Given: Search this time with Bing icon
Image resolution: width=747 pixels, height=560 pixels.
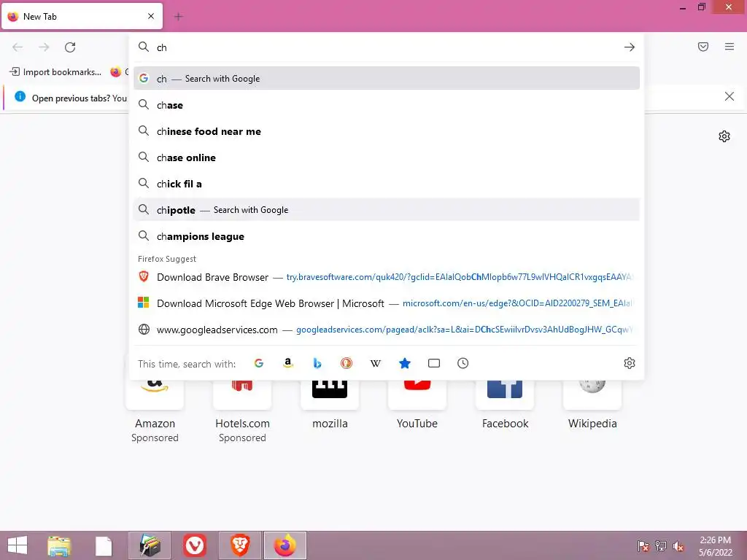Looking at the screenshot, I should tap(317, 363).
